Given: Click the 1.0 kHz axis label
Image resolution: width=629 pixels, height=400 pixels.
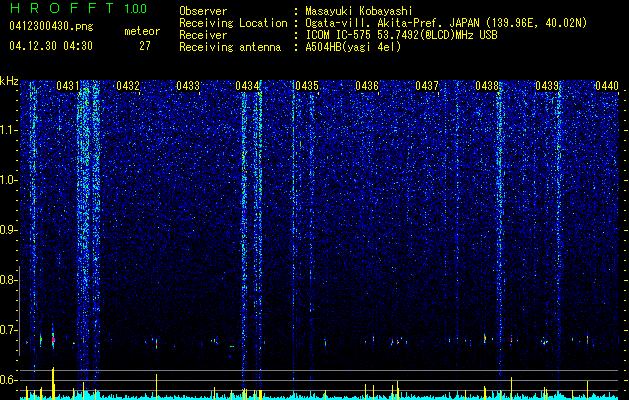Looking at the screenshot, I should pyautogui.click(x=8, y=180).
